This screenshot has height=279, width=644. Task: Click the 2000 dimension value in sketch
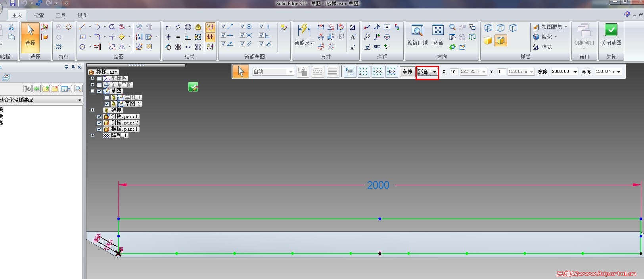(x=378, y=185)
